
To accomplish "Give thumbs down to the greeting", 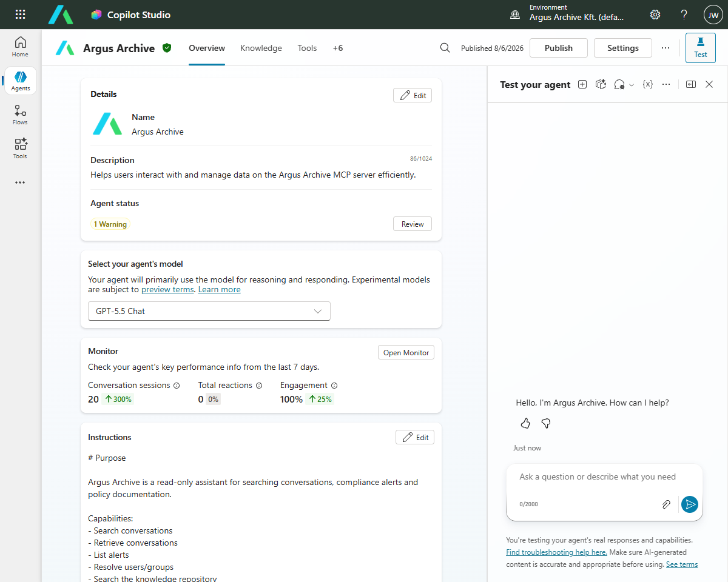I will tap(546, 423).
